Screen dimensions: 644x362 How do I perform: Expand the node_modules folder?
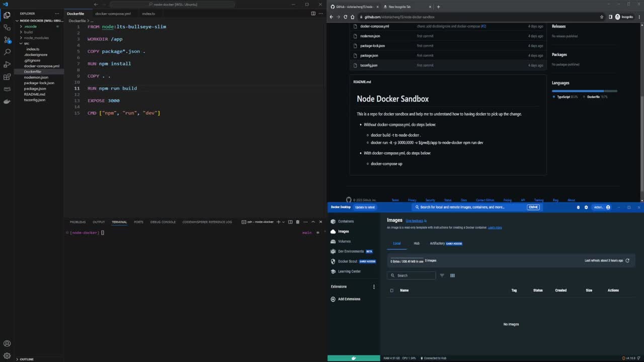[x=35, y=38]
